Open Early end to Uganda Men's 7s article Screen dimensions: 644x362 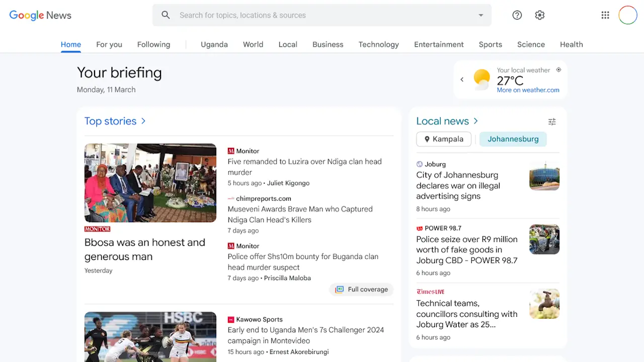click(306, 335)
